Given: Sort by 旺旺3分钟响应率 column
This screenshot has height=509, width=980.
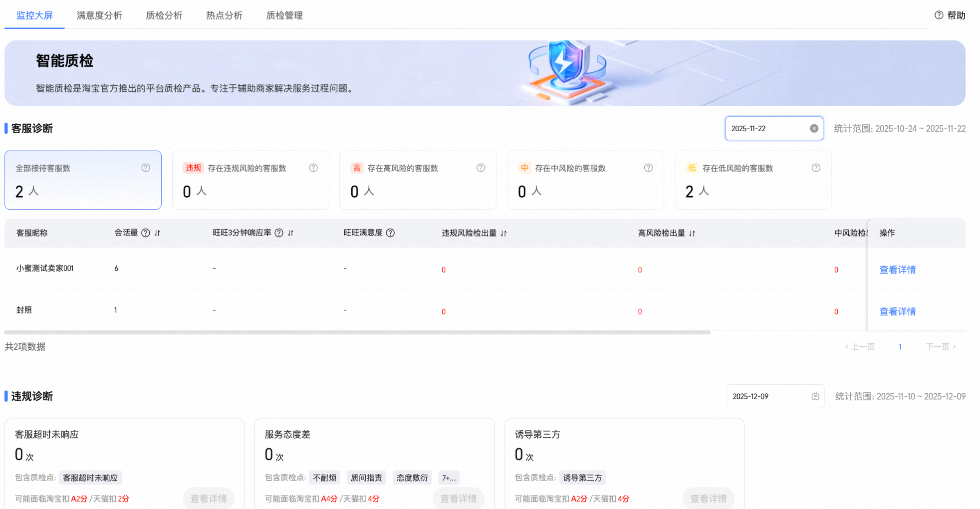Looking at the screenshot, I should point(290,233).
